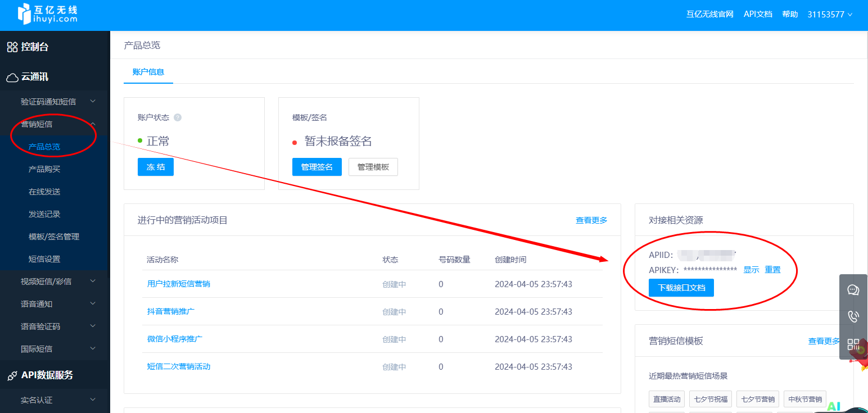Screen dimensions: 868x413
Task: Click the 下载接口文档 button
Action: 681,287
